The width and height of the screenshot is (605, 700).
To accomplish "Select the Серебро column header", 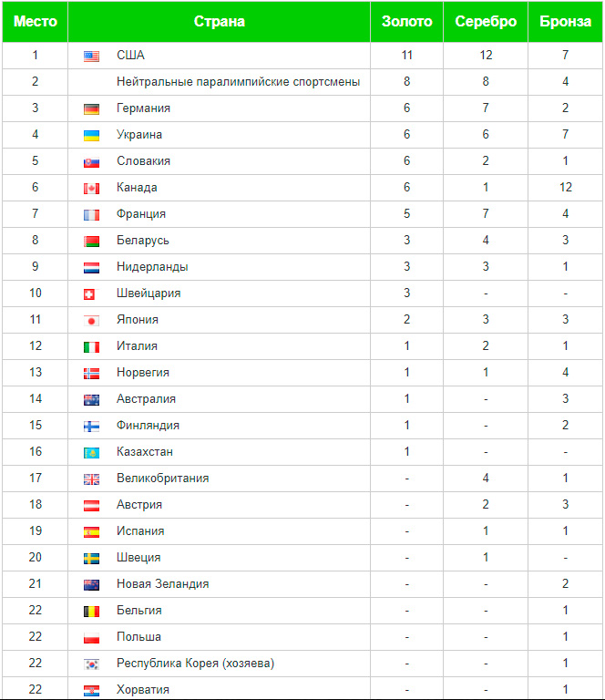I will 486,22.
